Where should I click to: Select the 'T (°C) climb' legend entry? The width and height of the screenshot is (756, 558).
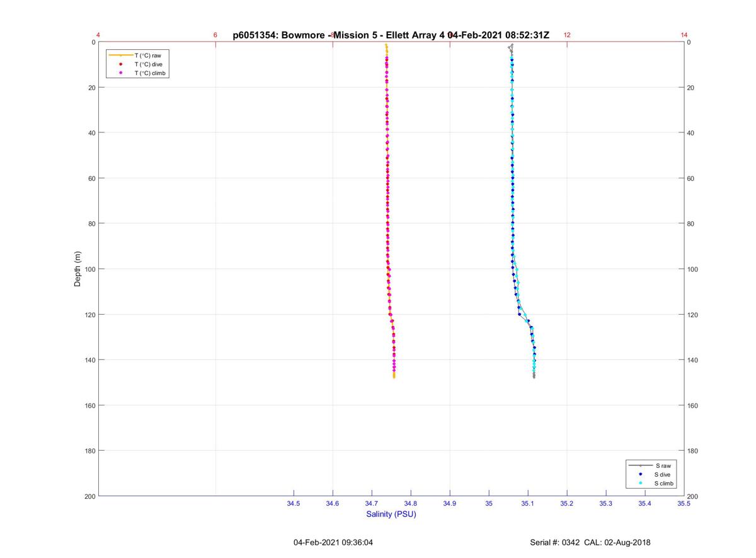149,73
